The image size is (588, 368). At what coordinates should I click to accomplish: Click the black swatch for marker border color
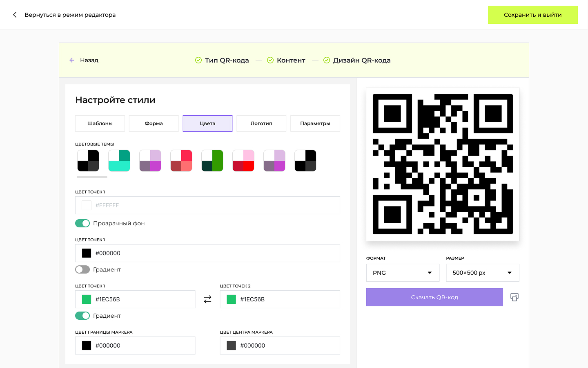(x=87, y=346)
